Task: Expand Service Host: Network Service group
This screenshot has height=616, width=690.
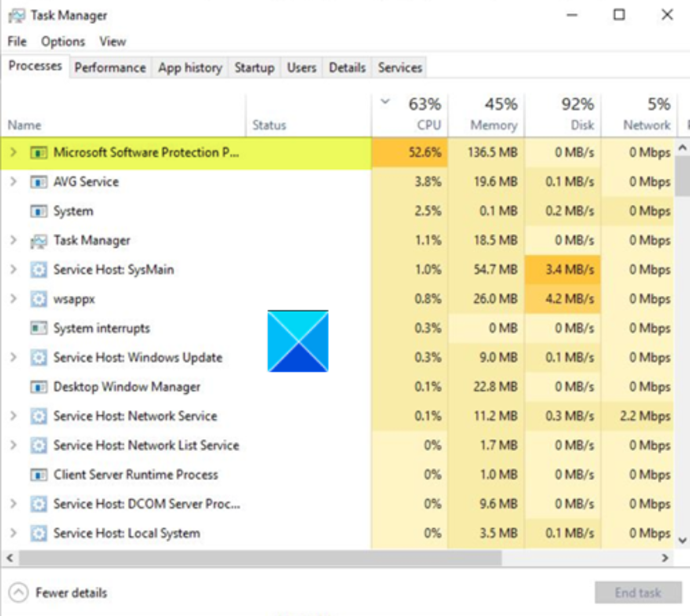Action: 13,415
